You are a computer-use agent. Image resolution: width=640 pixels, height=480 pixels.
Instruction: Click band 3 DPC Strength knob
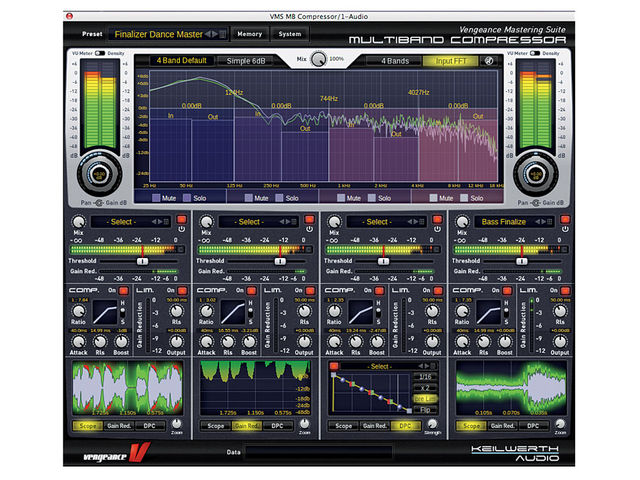point(432,423)
